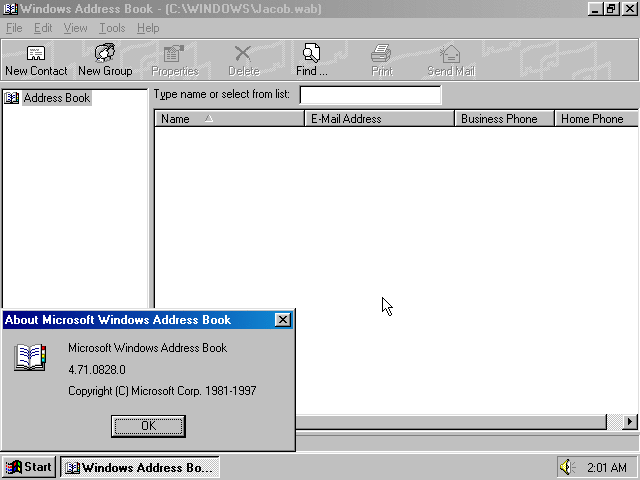Sort the list by the Name column

229,119
